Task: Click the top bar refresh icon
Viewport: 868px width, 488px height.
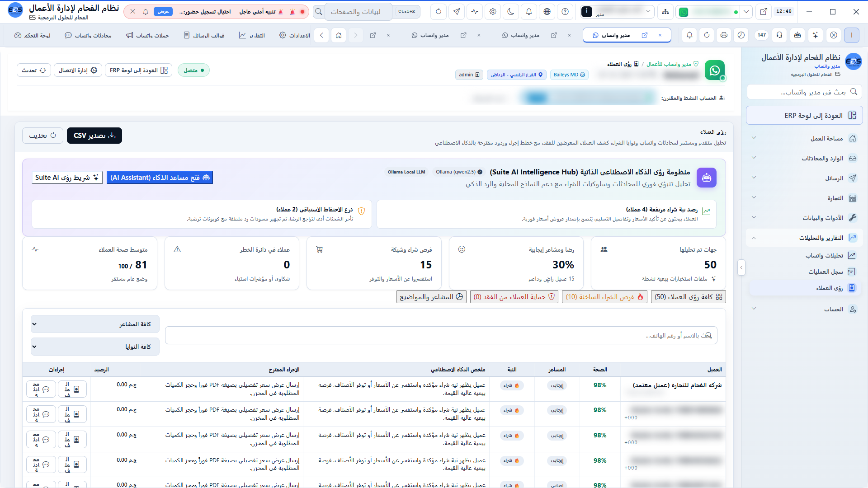Action: 439,12
